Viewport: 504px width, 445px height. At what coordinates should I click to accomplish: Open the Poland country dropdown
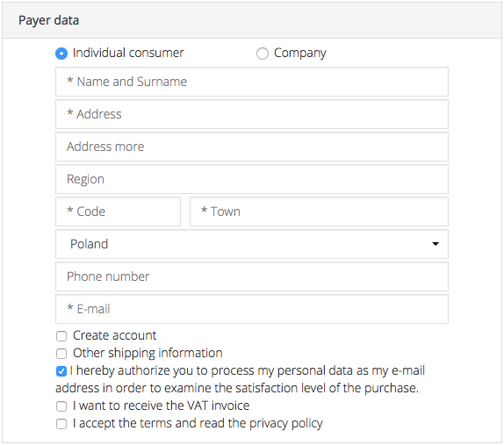click(252, 244)
